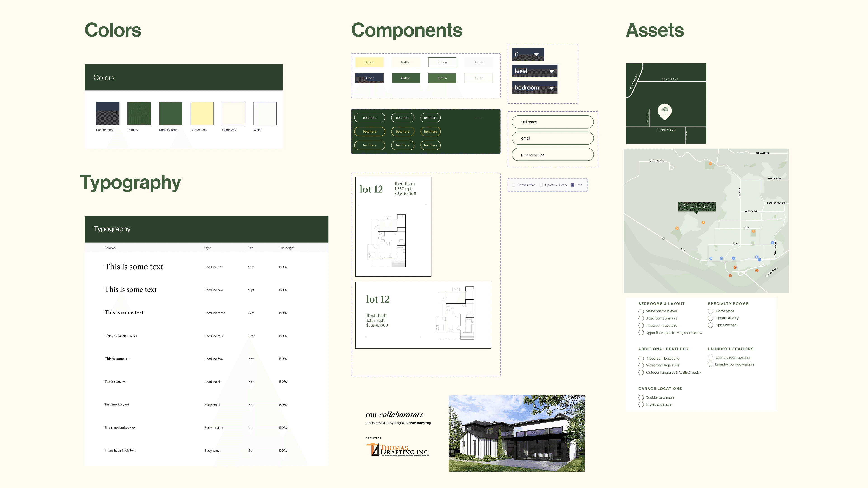Click the Thomas Drafting Inc. logo
Viewport: 868px width, 488px height.
tap(398, 450)
